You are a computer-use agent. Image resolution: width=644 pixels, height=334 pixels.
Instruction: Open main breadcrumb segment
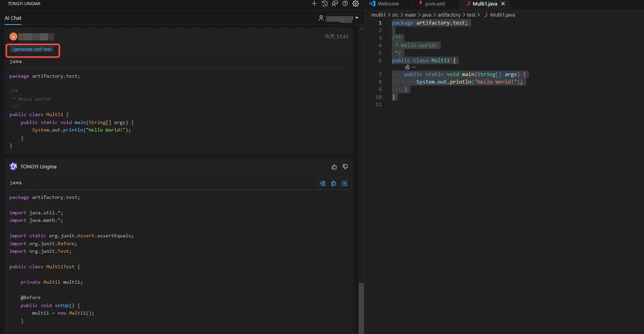[410, 15]
